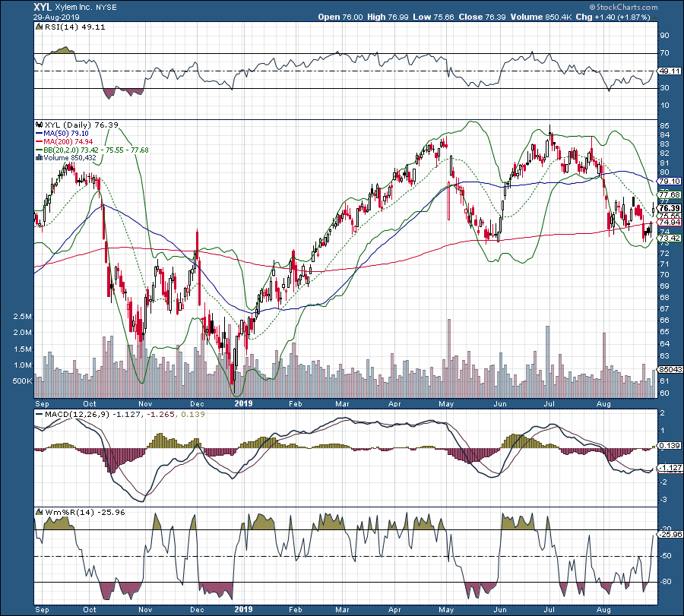Click 'May' on the price panel date axis
Viewport: 684px width, 616px height.
(446, 403)
